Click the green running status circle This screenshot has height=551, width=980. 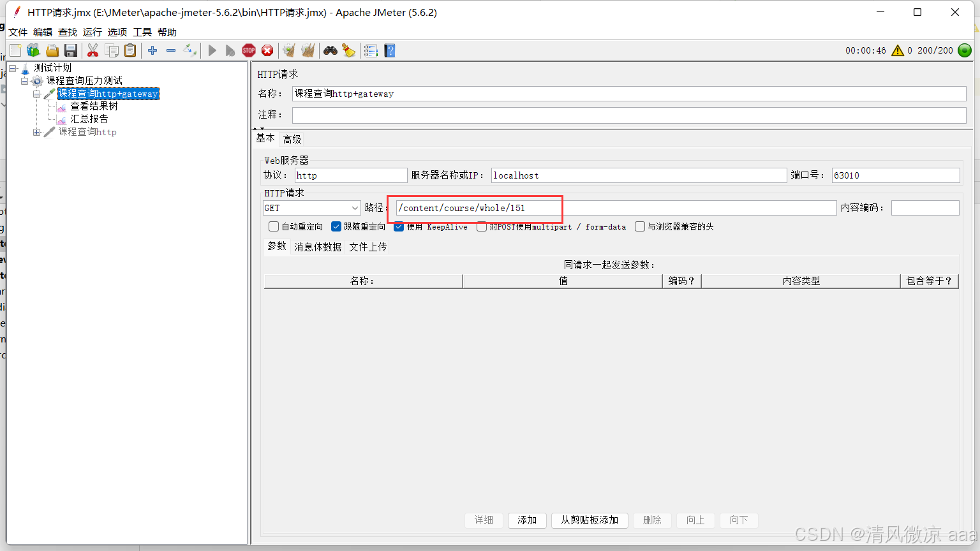[x=965, y=50]
